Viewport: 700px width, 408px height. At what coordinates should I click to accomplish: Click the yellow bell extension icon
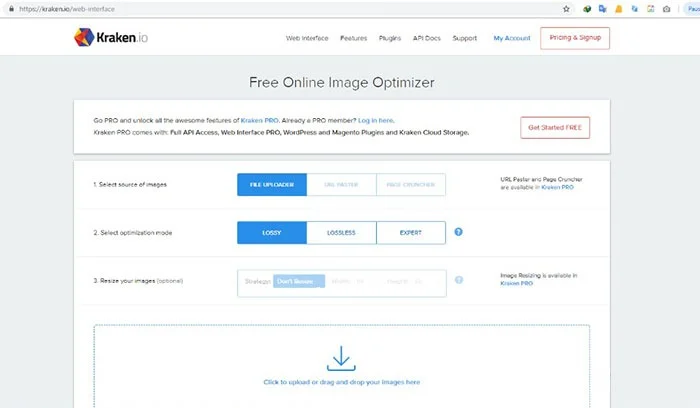[619, 9]
